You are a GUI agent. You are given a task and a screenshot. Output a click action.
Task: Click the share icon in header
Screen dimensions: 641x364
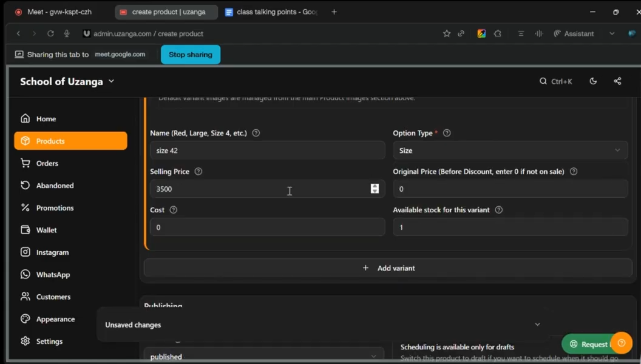click(x=617, y=81)
